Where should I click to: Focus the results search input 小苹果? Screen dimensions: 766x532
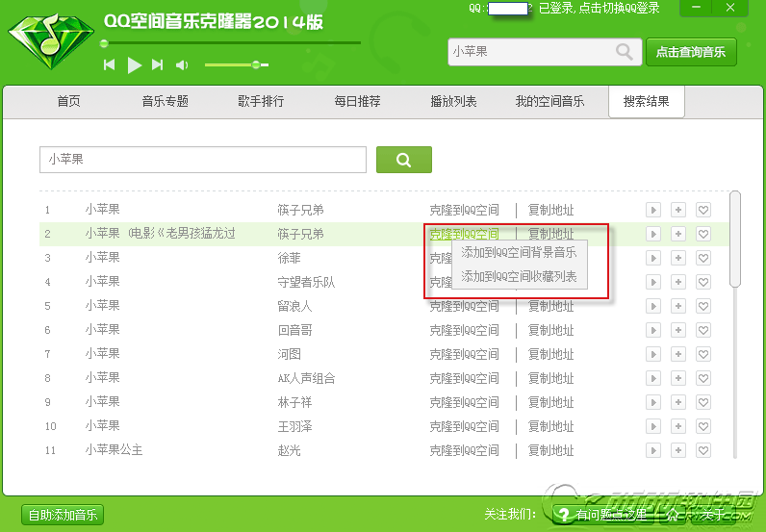pos(203,160)
